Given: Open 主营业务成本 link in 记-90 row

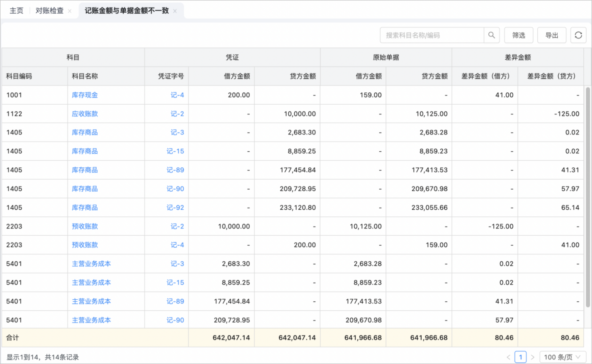Looking at the screenshot, I should [91, 320].
